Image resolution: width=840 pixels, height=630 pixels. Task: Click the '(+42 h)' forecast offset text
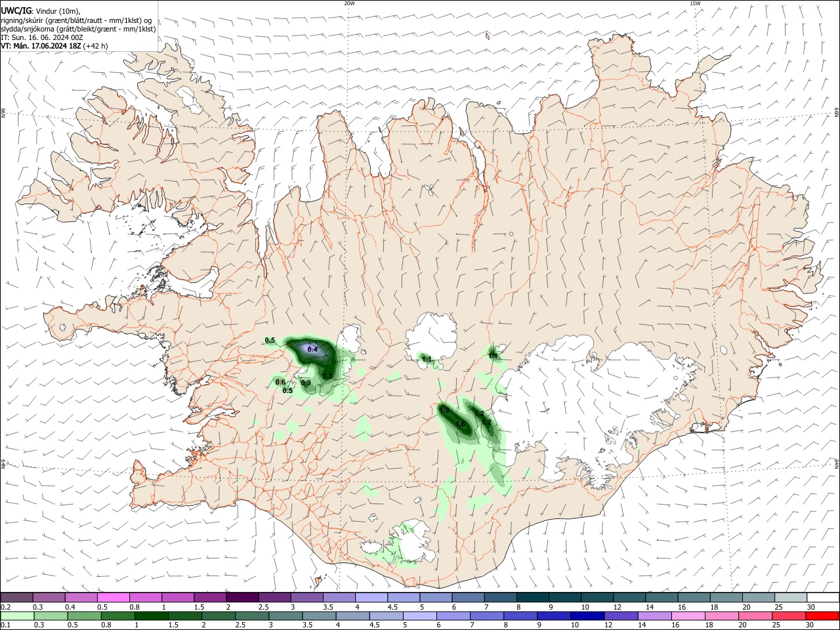coord(96,46)
